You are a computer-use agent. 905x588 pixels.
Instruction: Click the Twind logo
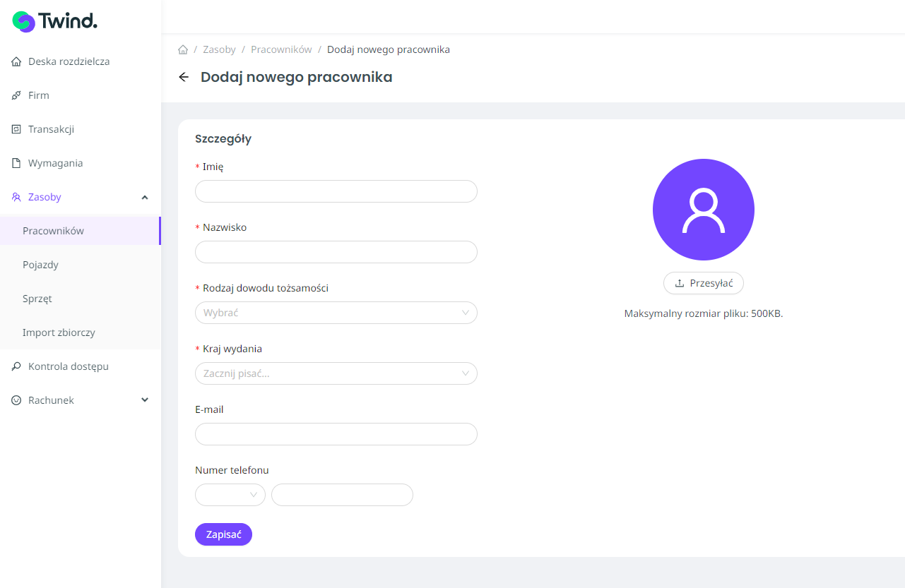click(x=55, y=21)
